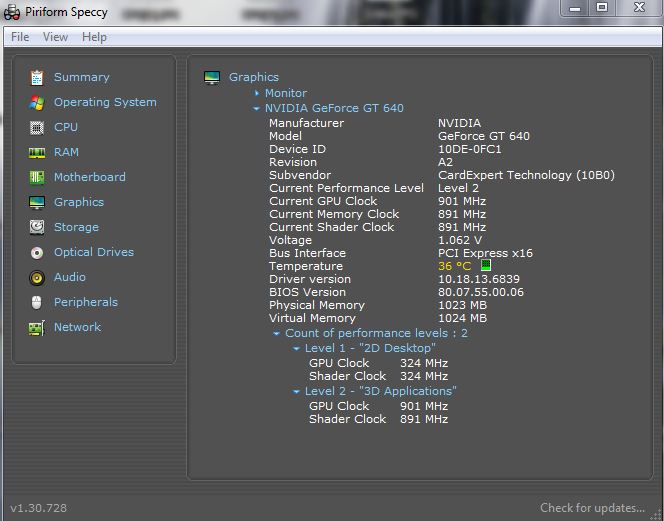The width and height of the screenshot is (664, 521).
Task: Click Device ID value 10DE-0FC1
Action: [470, 149]
